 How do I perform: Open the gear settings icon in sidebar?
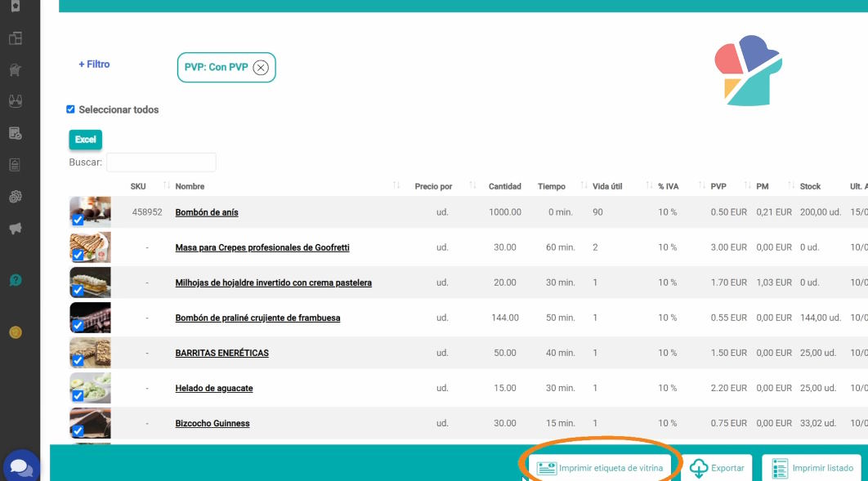[x=16, y=197]
